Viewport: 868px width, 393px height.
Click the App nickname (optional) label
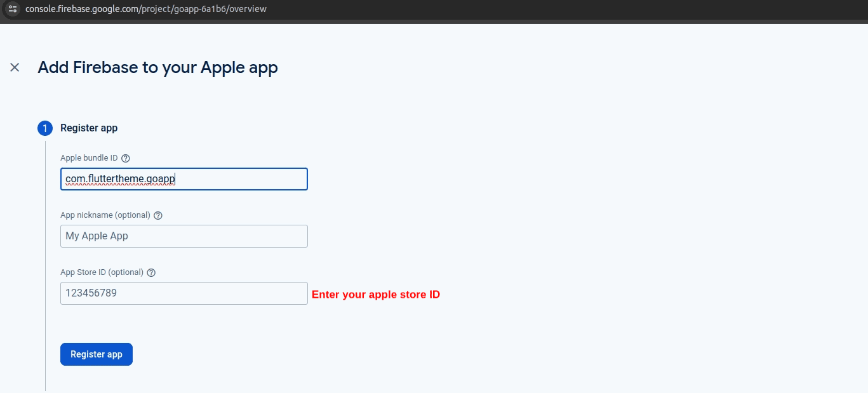click(105, 215)
